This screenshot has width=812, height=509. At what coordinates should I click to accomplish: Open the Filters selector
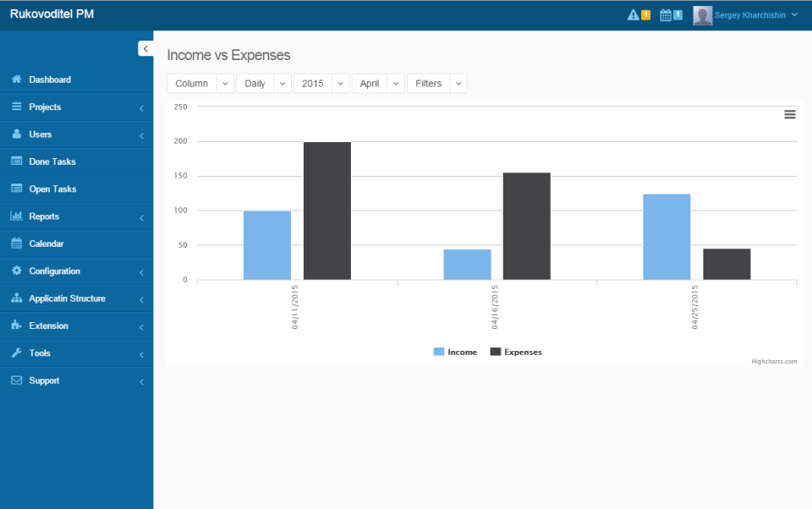[437, 83]
